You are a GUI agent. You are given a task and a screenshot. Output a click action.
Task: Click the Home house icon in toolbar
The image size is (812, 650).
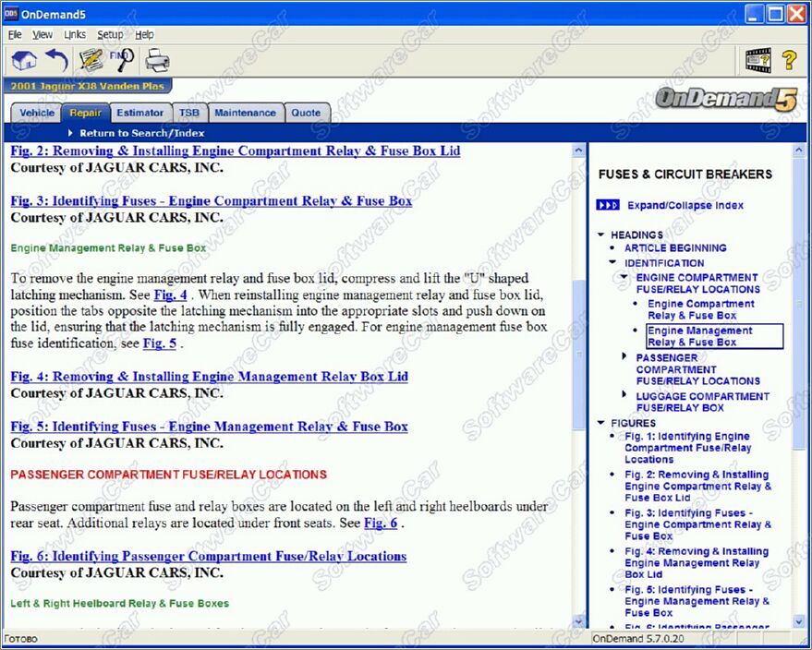click(x=25, y=61)
